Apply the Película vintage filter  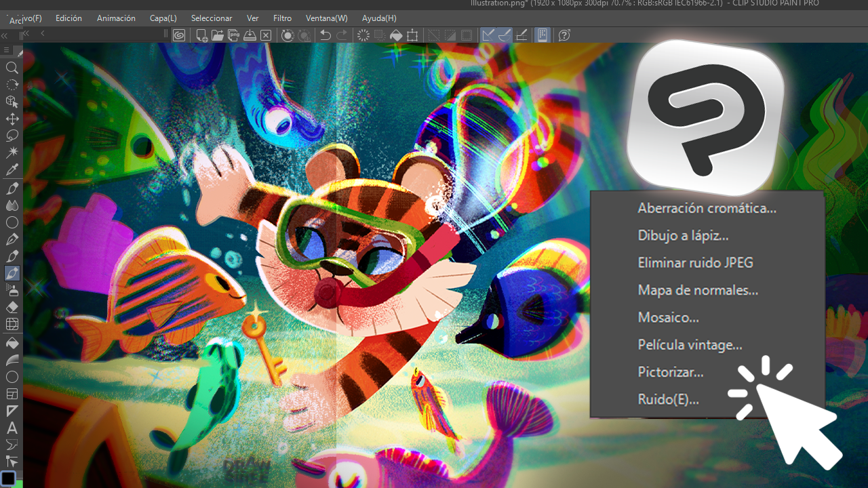pyautogui.click(x=690, y=344)
